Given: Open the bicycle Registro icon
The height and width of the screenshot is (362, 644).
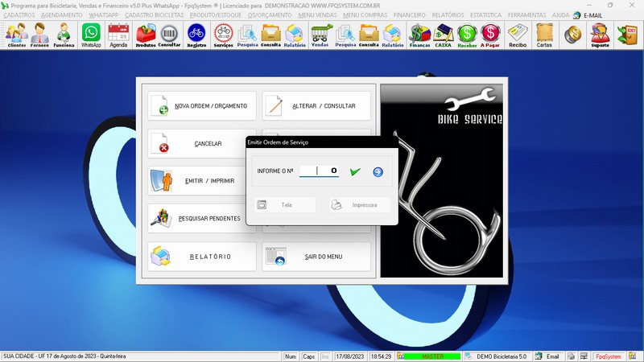Looking at the screenshot, I should (196, 35).
